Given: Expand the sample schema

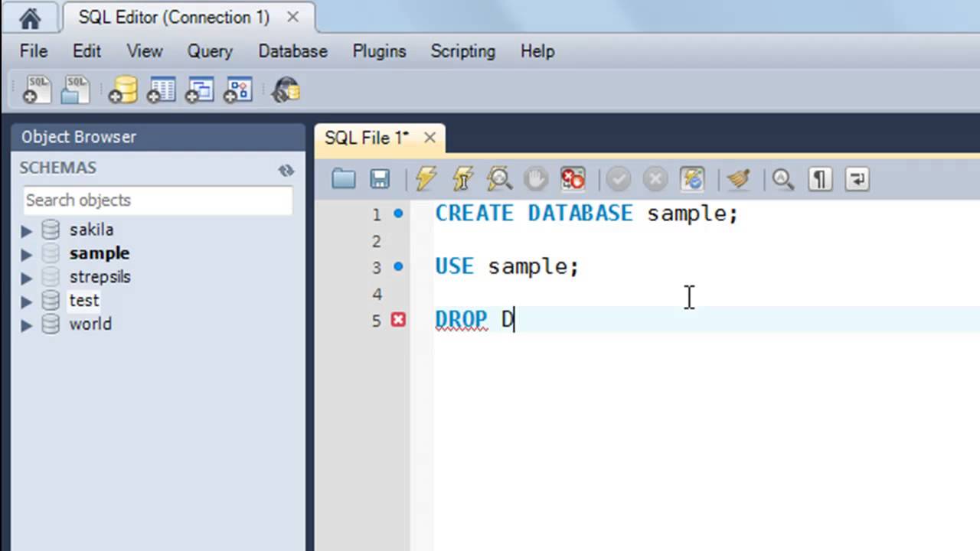Looking at the screenshot, I should click(x=27, y=254).
